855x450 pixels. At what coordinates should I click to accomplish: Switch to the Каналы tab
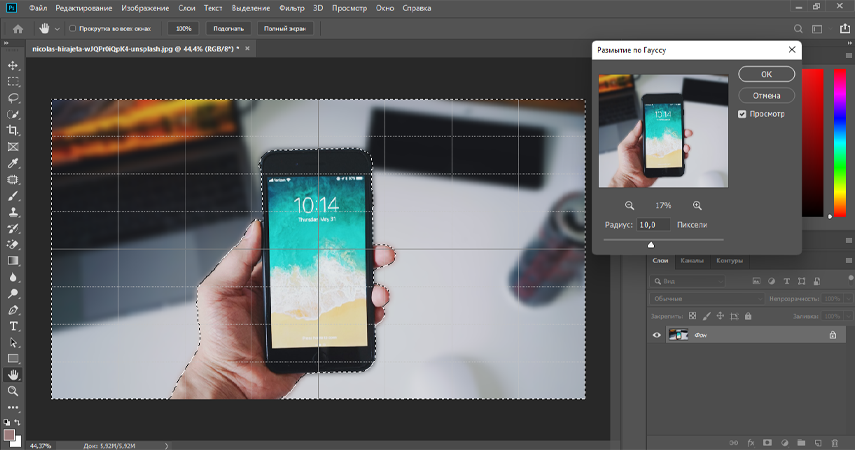click(x=692, y=261)
